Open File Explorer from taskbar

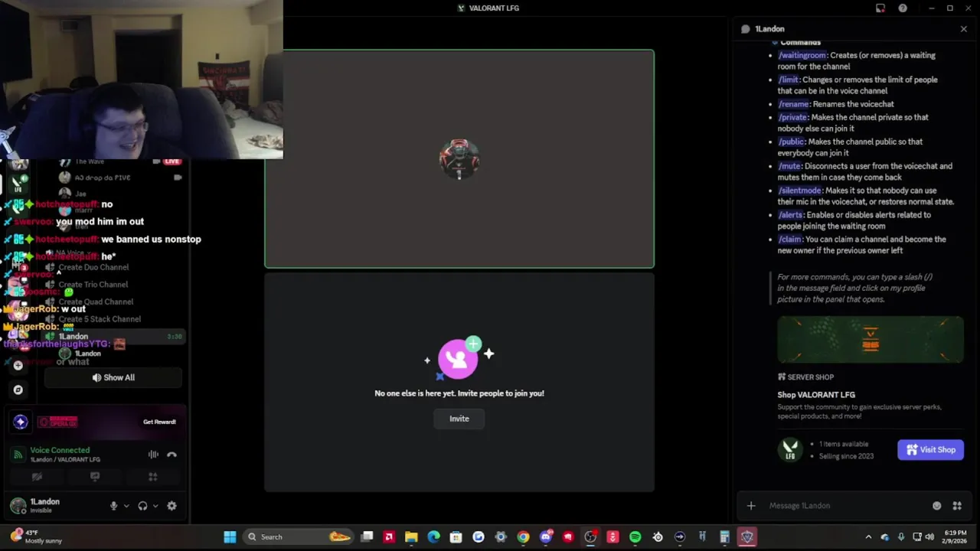point(411,537)
